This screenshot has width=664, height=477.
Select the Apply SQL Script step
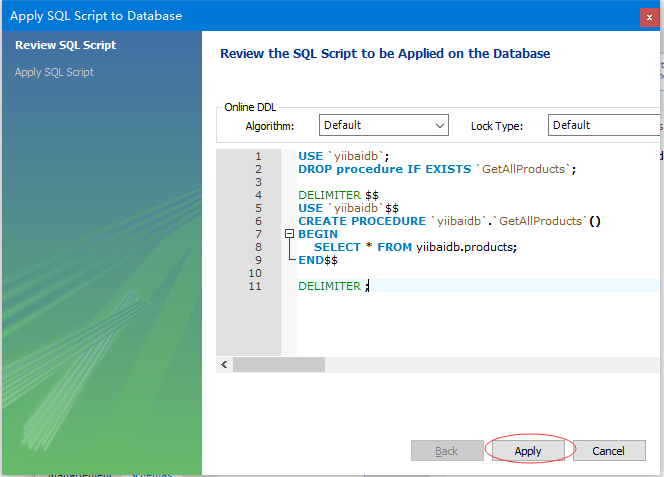(54, 72)
